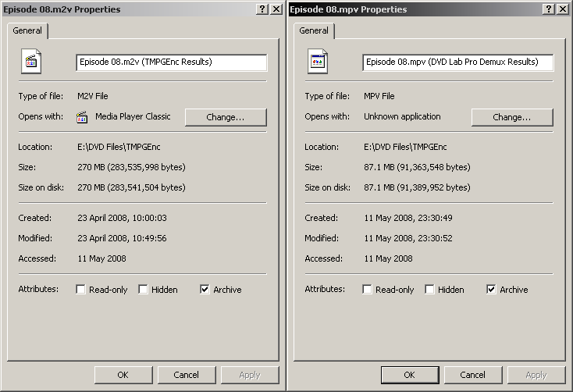
Task: Confirm mpv Properties with OK
Action: click(x=410, y=375)
